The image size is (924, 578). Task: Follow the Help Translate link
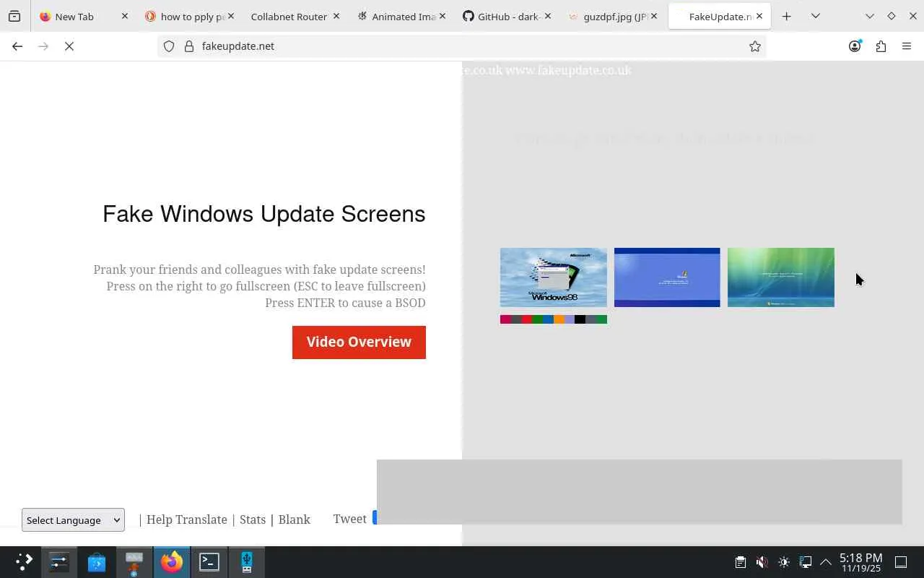pyautogui.click(x=187, y=519)
